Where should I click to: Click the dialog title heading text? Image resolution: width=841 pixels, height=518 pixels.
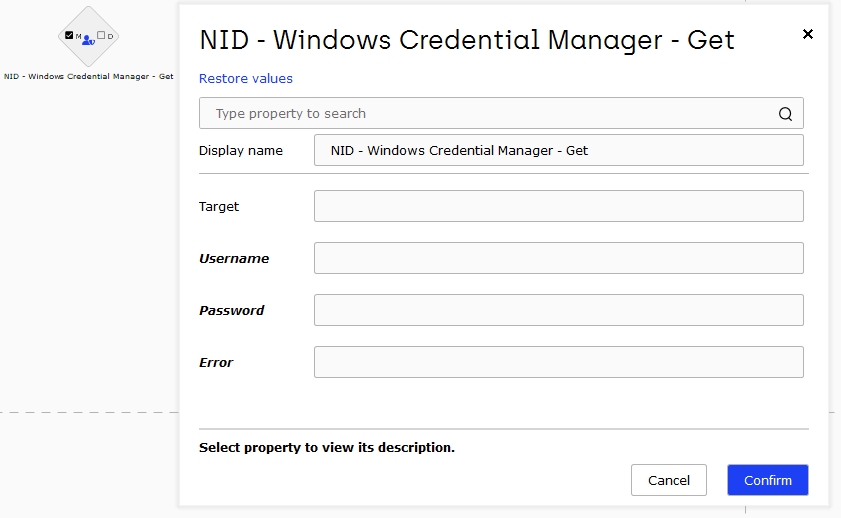coord(467,40)
